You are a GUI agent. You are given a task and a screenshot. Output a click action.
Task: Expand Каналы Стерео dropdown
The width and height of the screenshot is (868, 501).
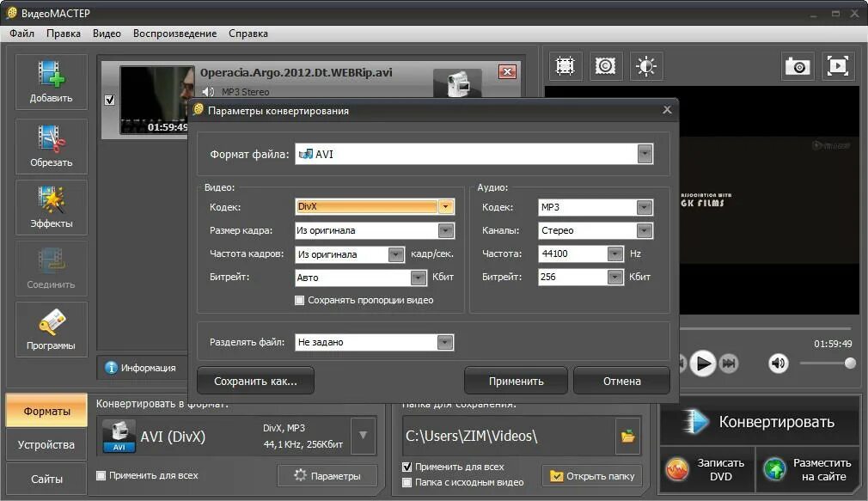[644, 230]
